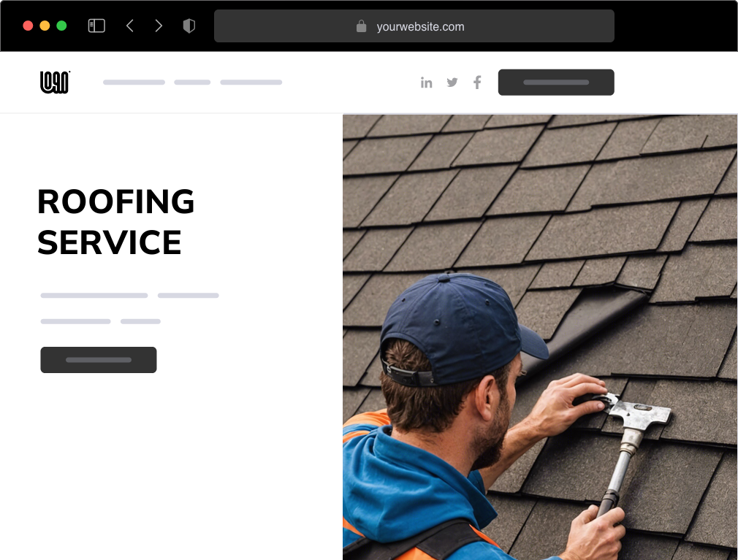
Task: Go back with the left arrow
Action: tap(130, 26)
